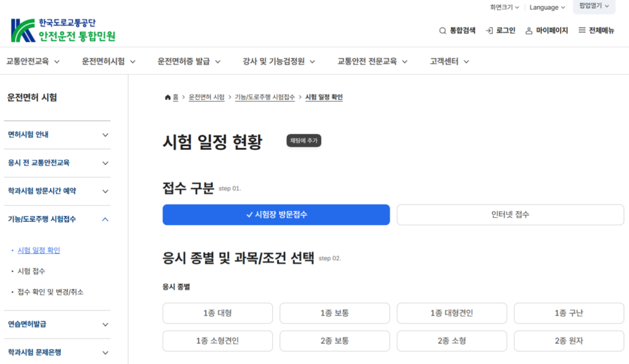Open 시험 접수 sidebar link
This screenshot has width=629, height=364.
click(x=31, y=271)
